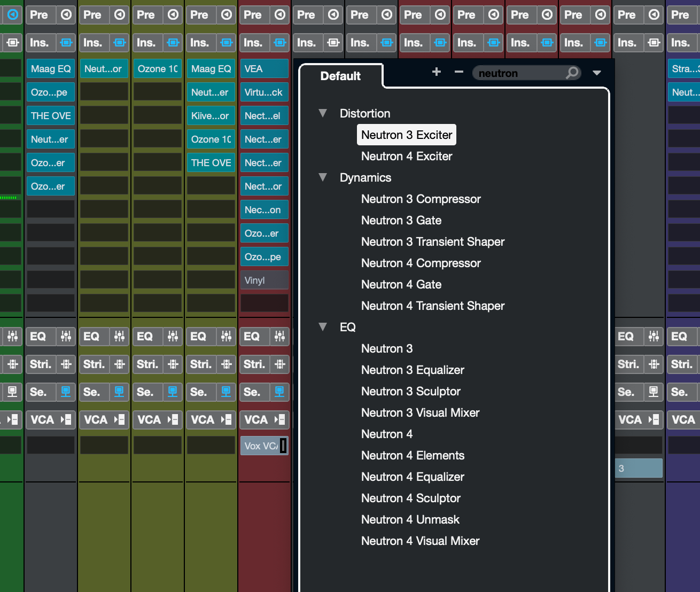This screenshot has height=592, width=700.
Task: Open the dropdown arrow right of the search field
Action: tap(597, 73)
